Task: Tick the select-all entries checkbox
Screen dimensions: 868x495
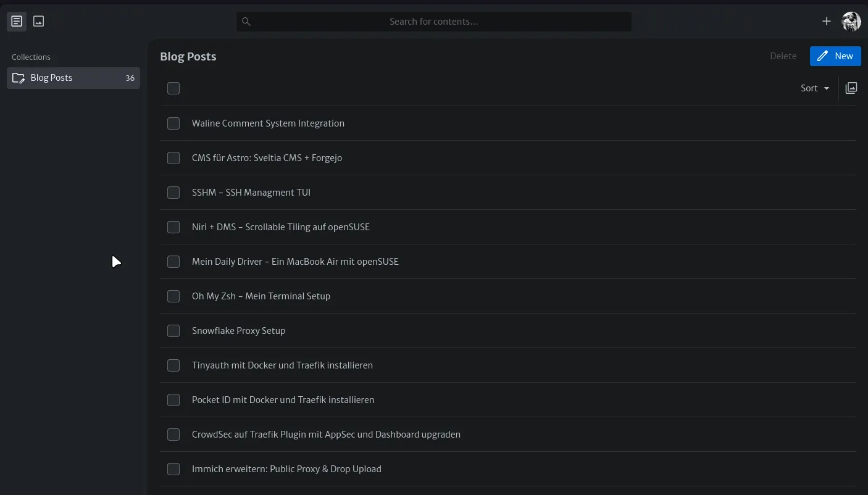Action: tap(173, 88)
